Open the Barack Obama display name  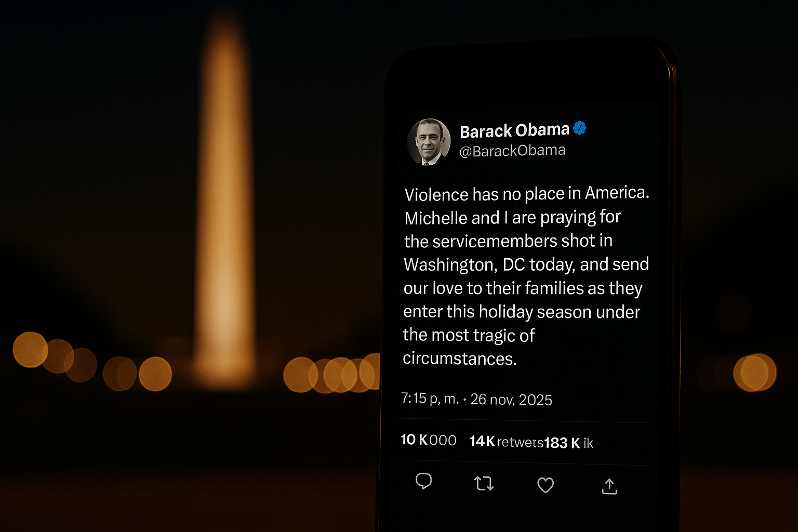[x=514, y=130]
